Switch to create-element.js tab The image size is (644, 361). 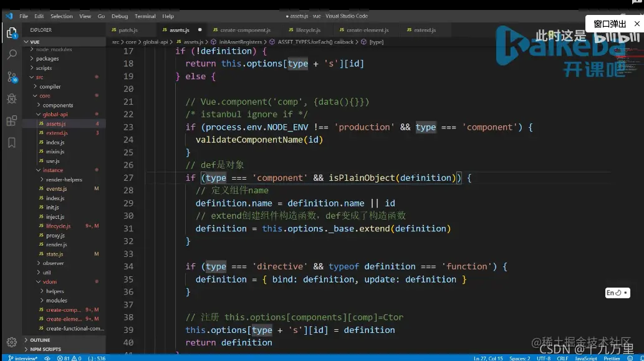[x=367, y=30]
